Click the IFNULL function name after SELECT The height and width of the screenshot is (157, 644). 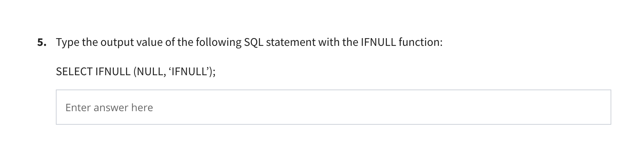(113, 72)
